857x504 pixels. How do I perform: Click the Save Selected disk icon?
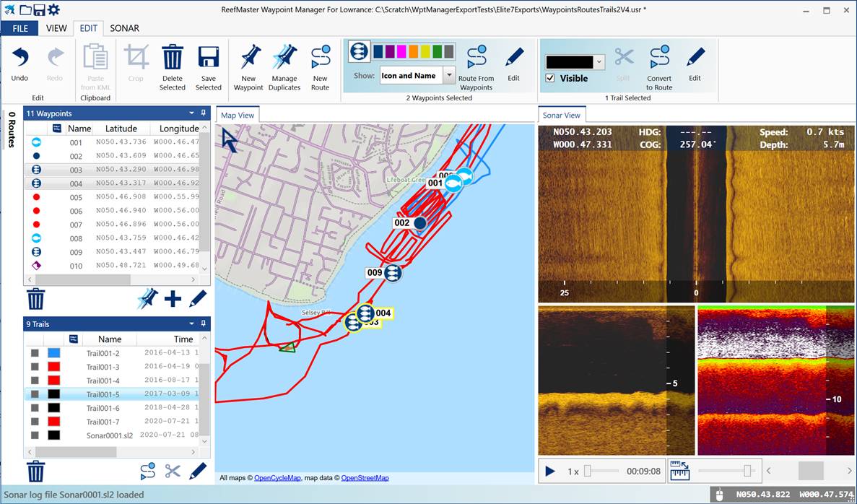208,58
